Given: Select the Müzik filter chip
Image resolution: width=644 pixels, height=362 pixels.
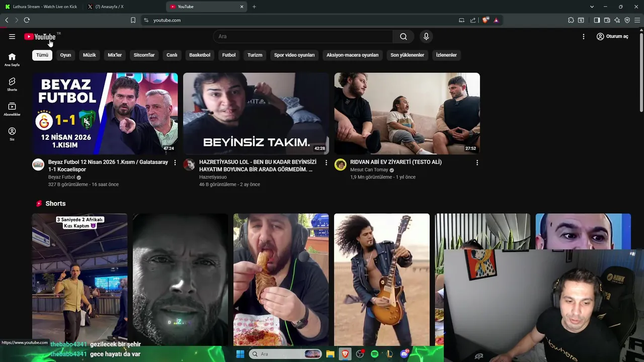Looking at the screenshot, I should tap(89, 55).
